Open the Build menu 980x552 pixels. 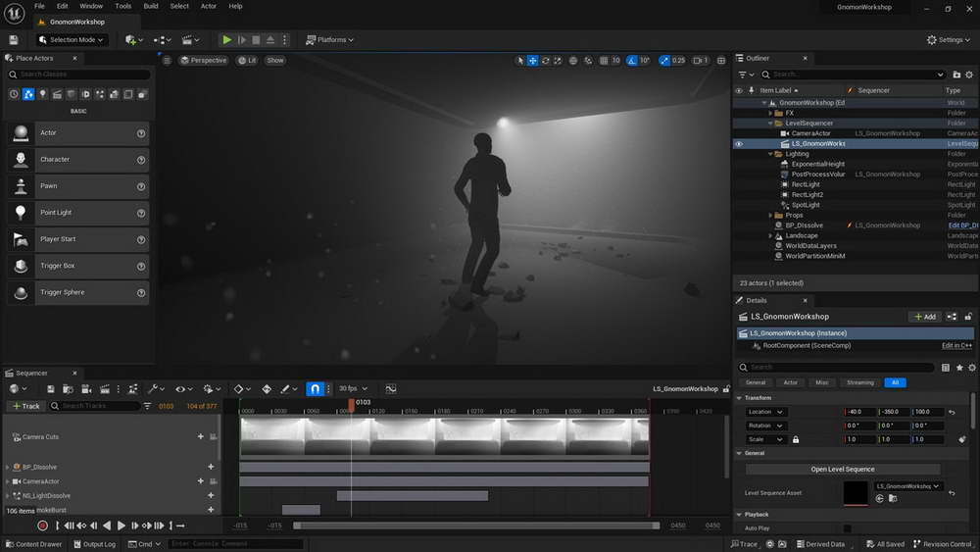151,6
